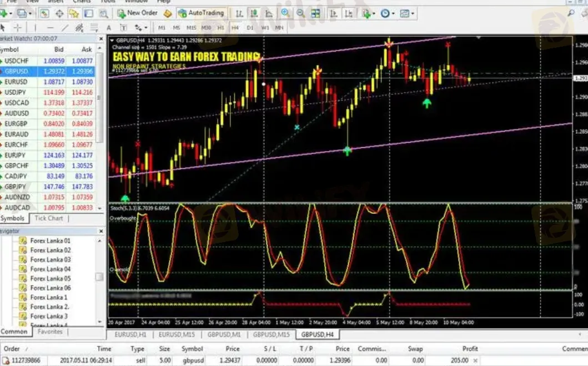The image size is (588, 366).
Task: Select the USDJPY row in Market Watch
Action: (47, 92)
